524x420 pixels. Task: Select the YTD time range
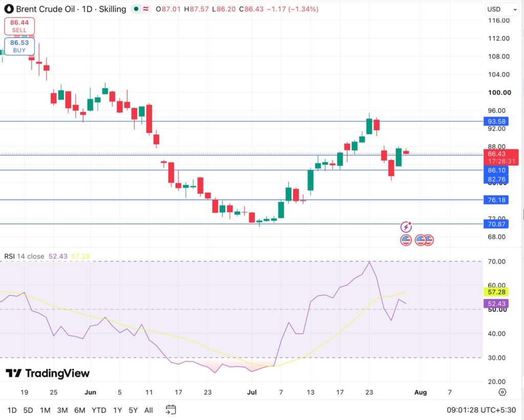coord(99,410)
